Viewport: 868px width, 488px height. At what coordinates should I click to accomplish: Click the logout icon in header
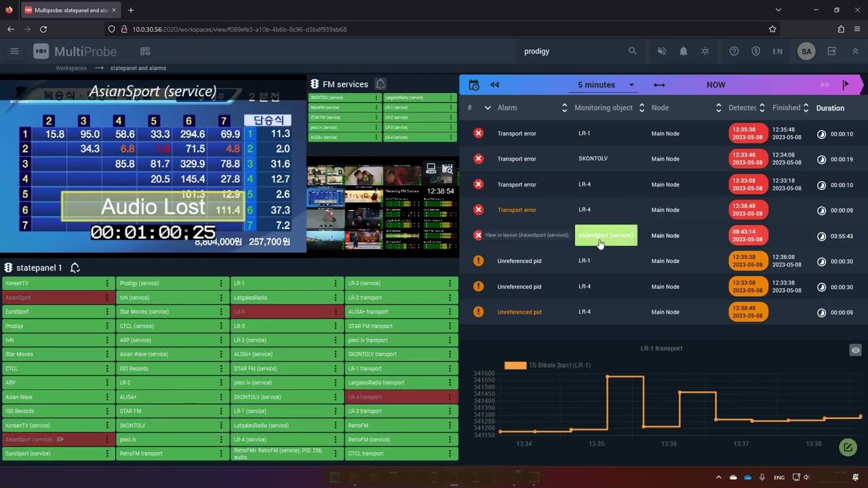click(x=832, y=52)
